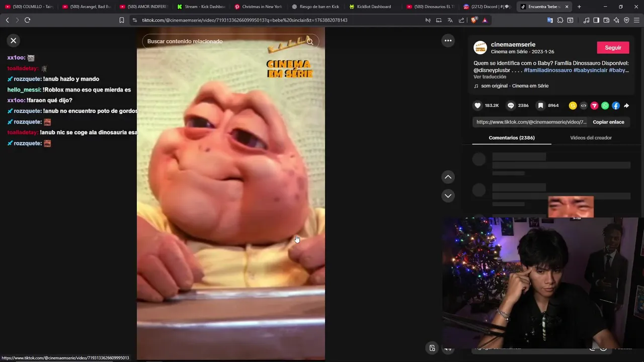
Task: Open Brave Rewards triangle icon
Action: 485,20
